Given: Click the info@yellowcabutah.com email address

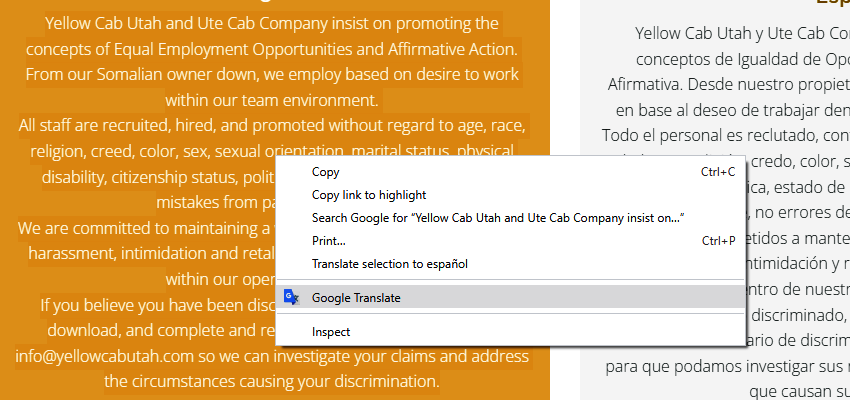Looking at the screenshot, I should (x=104, y=356).
